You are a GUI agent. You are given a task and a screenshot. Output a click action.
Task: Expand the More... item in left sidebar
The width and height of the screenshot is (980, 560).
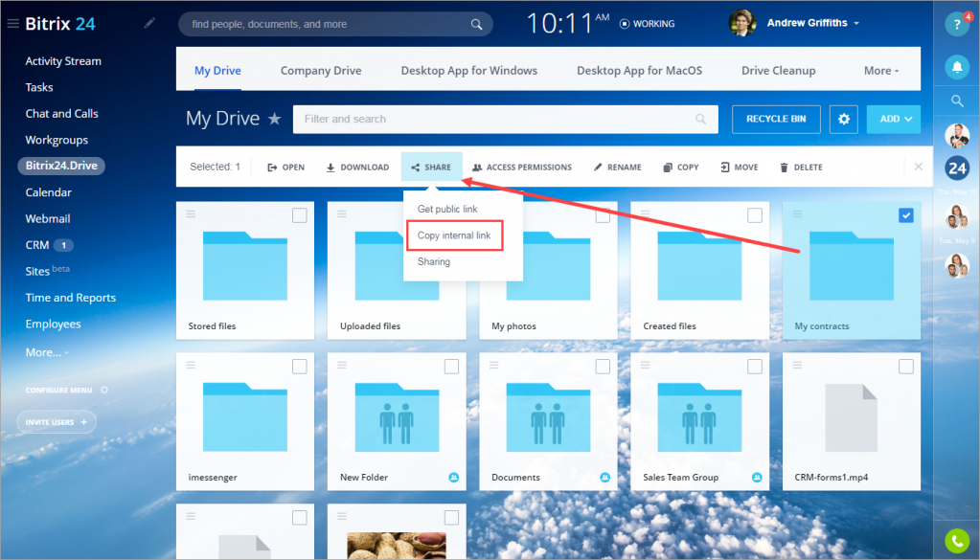[46, 352]
